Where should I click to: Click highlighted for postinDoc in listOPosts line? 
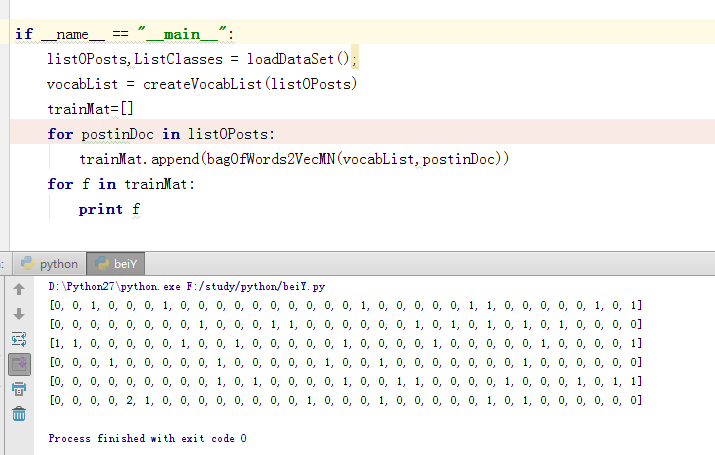(x=161, y=134)
